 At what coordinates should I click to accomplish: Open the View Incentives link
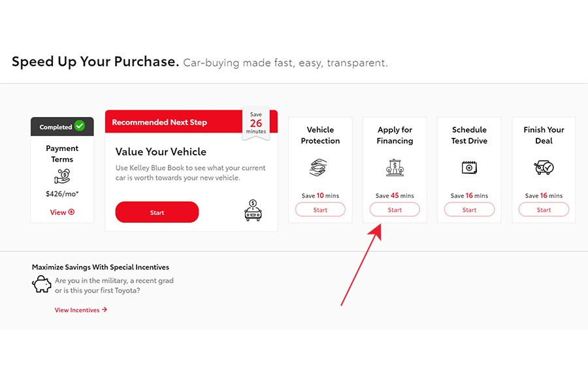[81, 310]
